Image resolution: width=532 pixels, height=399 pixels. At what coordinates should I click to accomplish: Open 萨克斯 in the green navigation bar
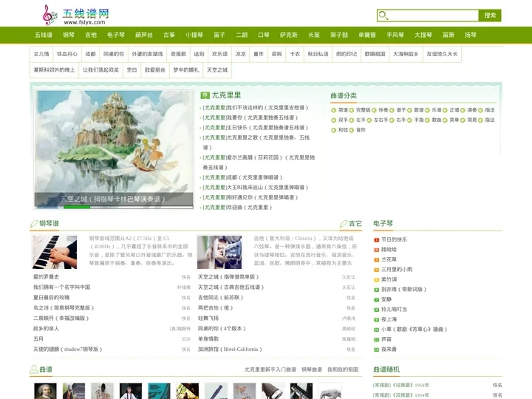tap(289, 35)
